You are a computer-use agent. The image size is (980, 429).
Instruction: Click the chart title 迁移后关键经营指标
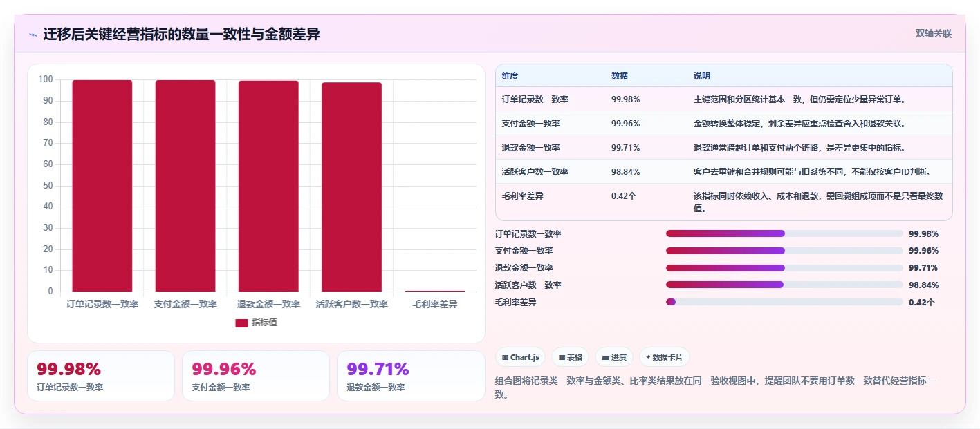181,35
